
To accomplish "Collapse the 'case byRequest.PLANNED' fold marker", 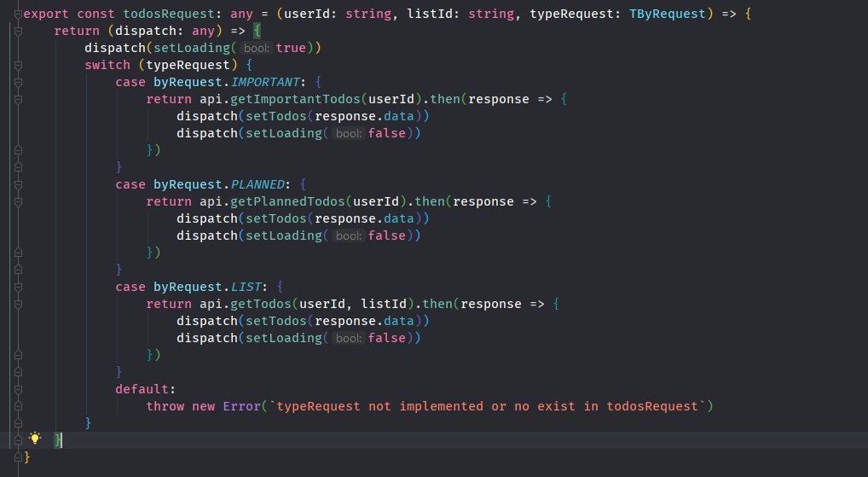I will tap(18, 185).
